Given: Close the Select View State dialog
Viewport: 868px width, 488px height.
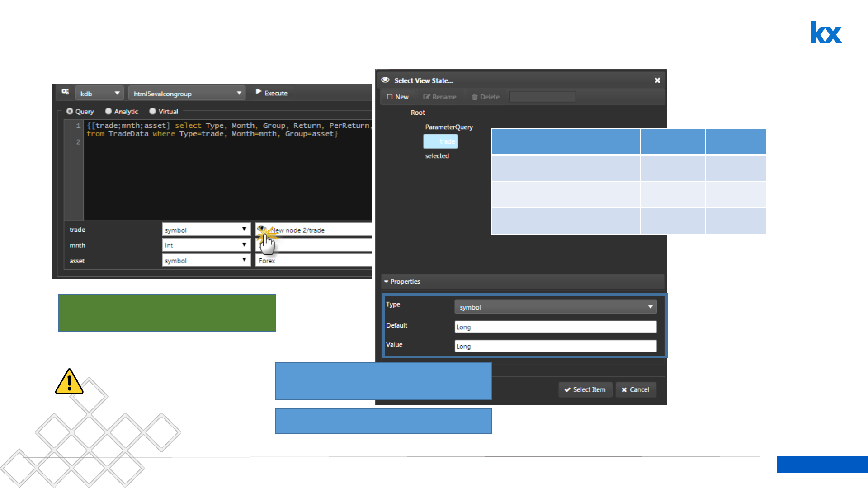Looking at the screenshot, I should [657, 80].
